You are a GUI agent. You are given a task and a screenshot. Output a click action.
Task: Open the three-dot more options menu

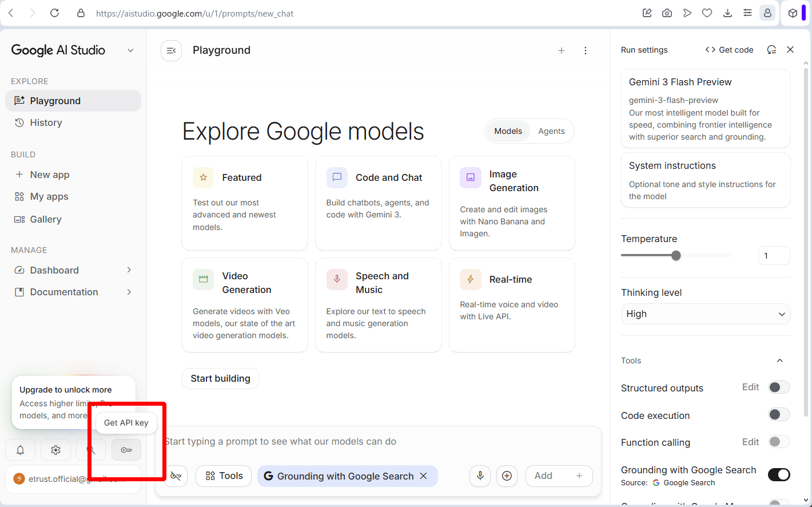point(586,50)
